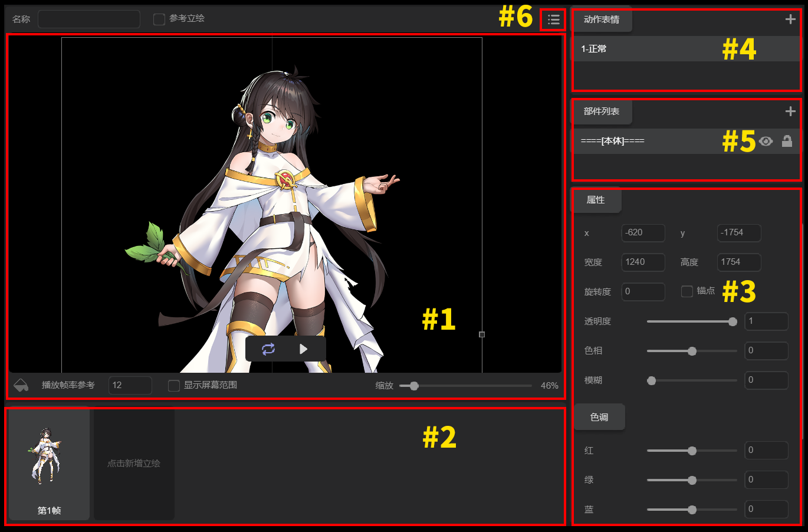Click the 缩放 zoom slider
Screen dimensions: 808x532
[465, 386]
